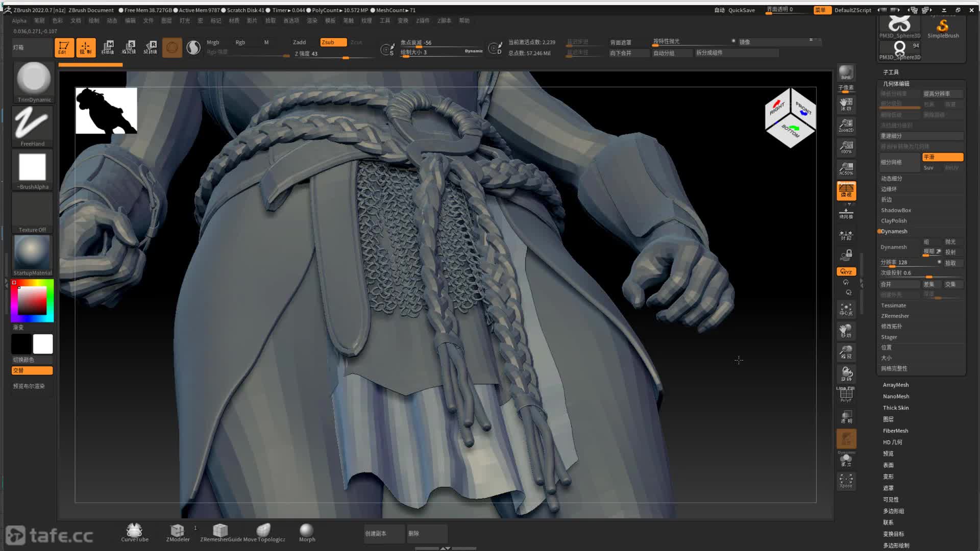Viewport: 980px width, 551px height.
Task: Expand the 多边形组 (Polygroups) subpalette
Action: click(x=893, y=511)
